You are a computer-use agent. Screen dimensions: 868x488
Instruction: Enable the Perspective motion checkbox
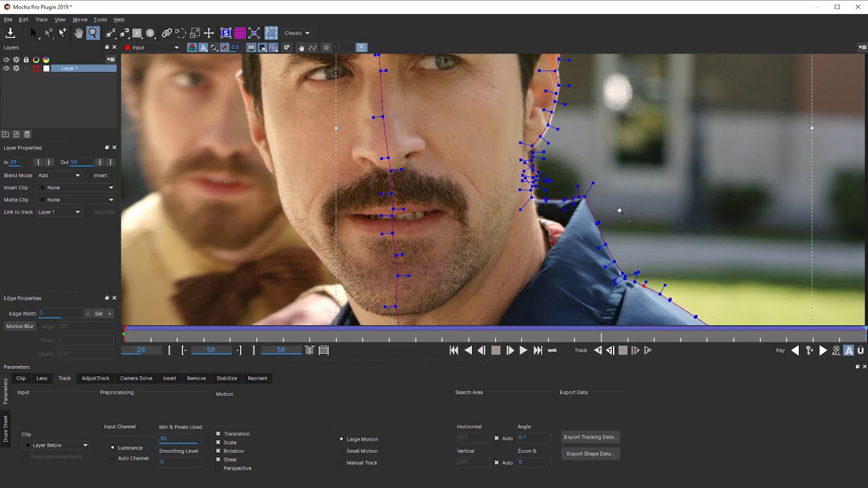pyautogui.click(x=218, y=468)
